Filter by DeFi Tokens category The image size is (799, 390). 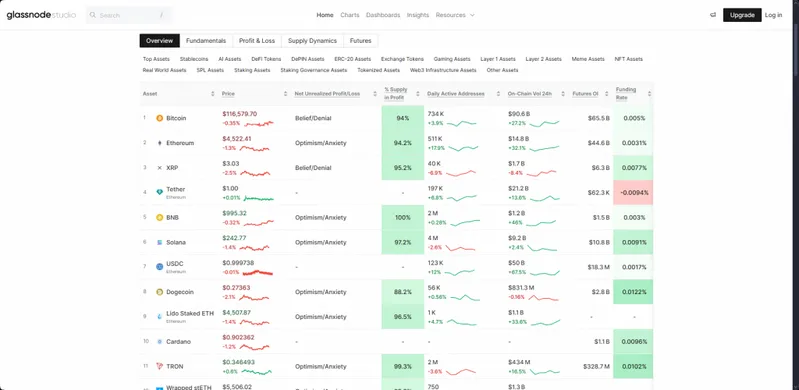click(266, 59)
